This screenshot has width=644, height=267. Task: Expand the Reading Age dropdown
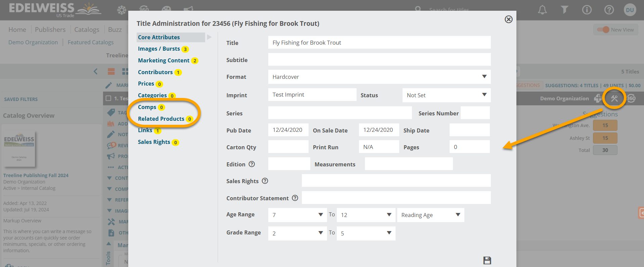point(430,215)
